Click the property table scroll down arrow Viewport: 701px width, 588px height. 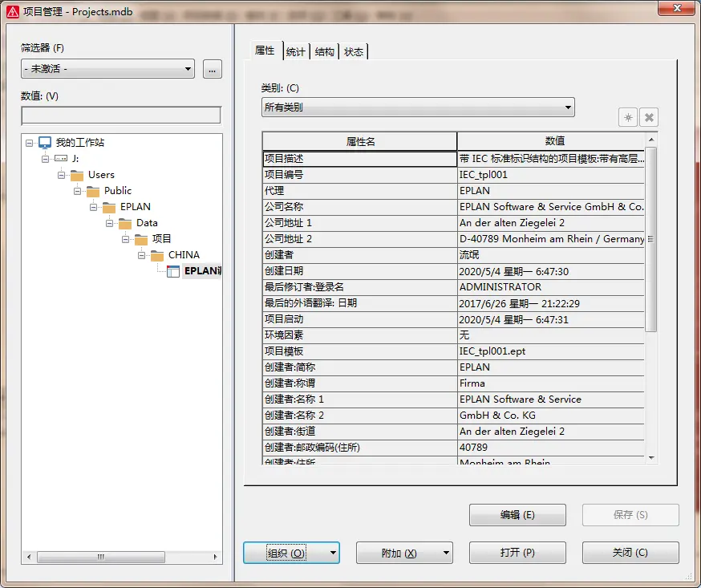[651, 457]
